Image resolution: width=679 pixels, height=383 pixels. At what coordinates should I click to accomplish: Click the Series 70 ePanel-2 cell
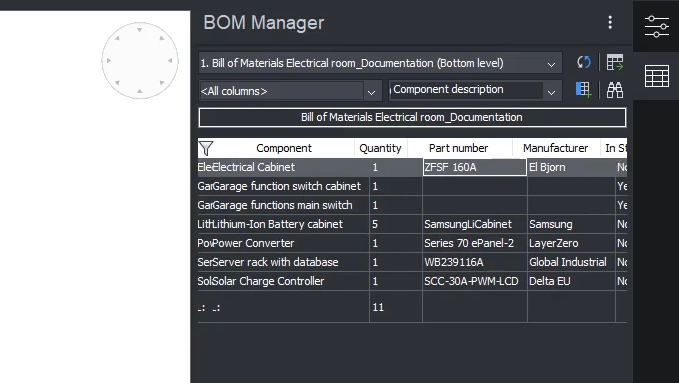click(x=475, y=243)
